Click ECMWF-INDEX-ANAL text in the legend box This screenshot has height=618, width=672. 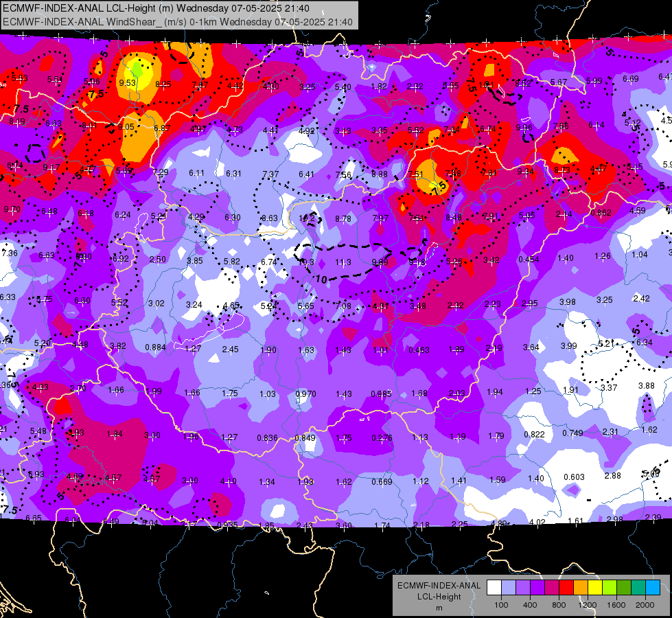pos(439,586)
